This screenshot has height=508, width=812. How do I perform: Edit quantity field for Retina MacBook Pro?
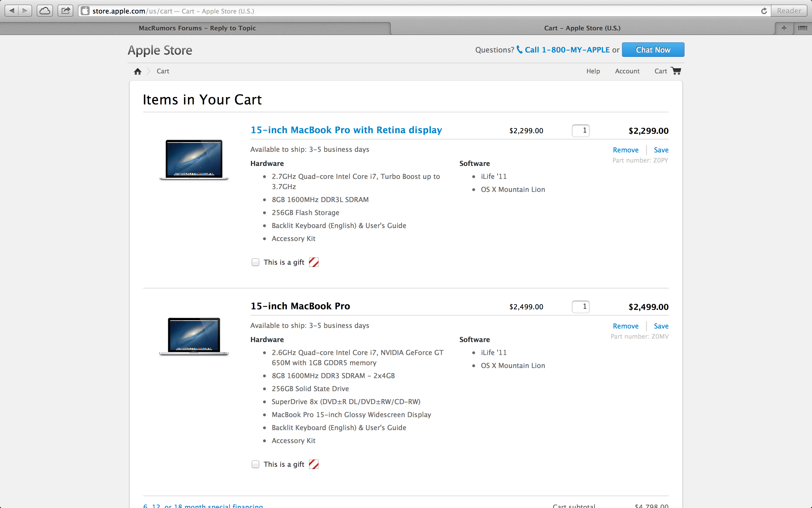tap(581, 130)
